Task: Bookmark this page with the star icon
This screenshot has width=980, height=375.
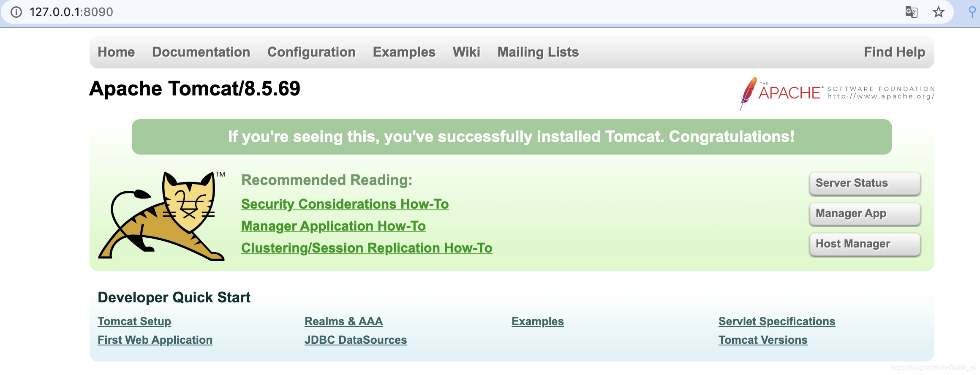Action: pyautogui.click(x=938, y=12)
